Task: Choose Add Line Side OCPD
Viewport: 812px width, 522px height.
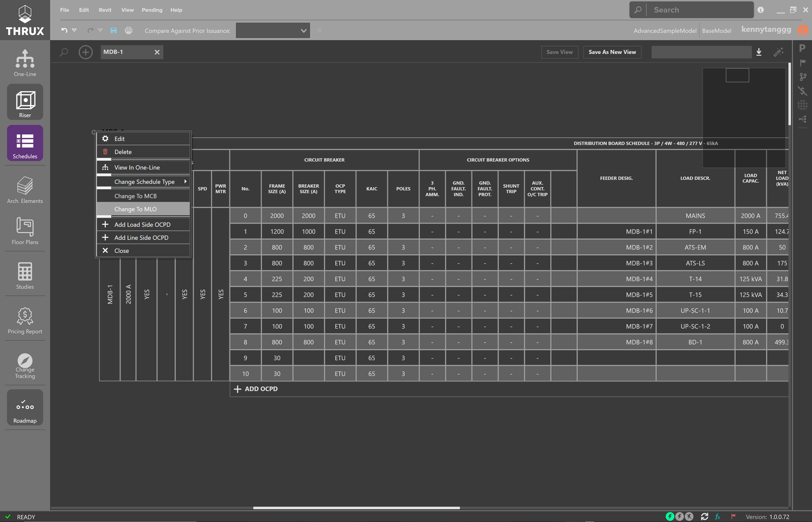Action: [x=143, y=238]
